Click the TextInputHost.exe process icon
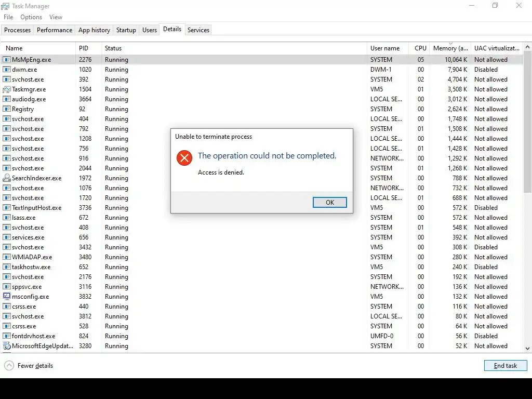This screenshot has height=399, width=532. pos(6,208)
